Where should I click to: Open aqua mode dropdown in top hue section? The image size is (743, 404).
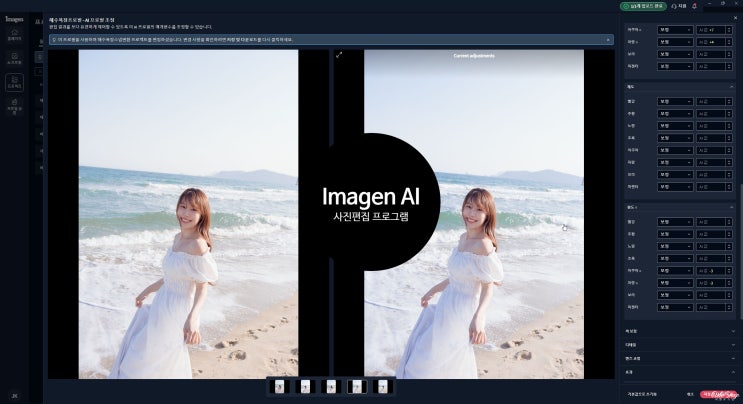point(675,30)
